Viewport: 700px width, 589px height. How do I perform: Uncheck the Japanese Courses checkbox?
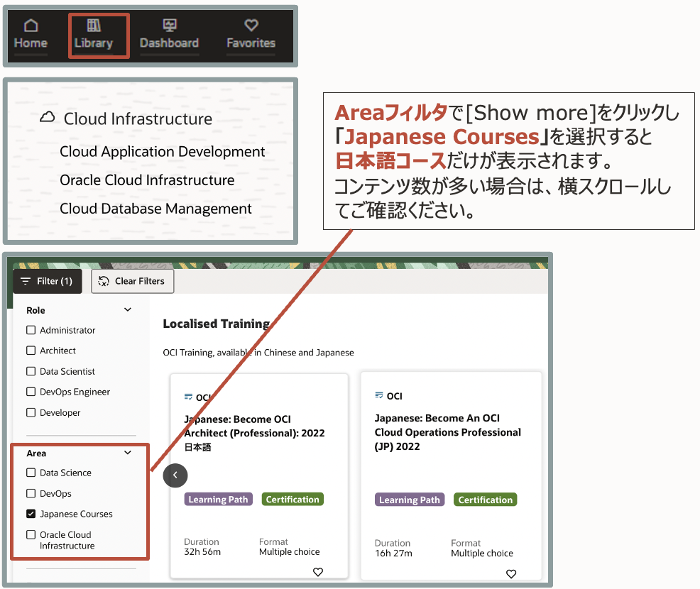[31, 514]
